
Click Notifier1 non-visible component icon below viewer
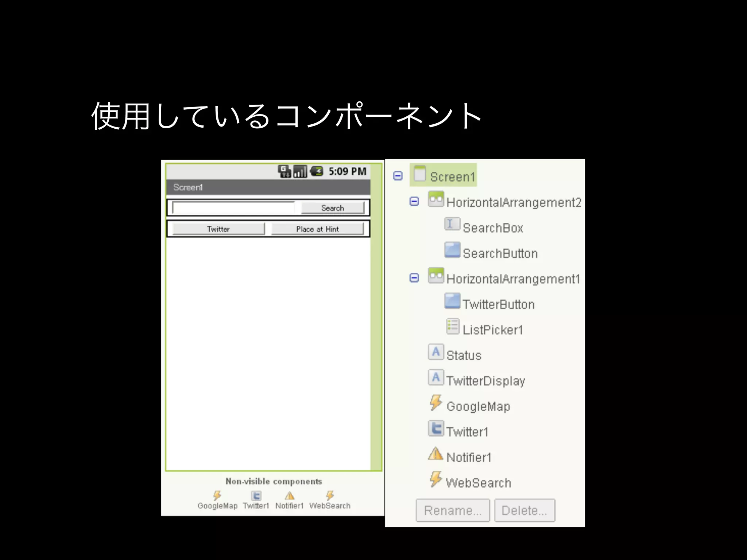point(290,496)
